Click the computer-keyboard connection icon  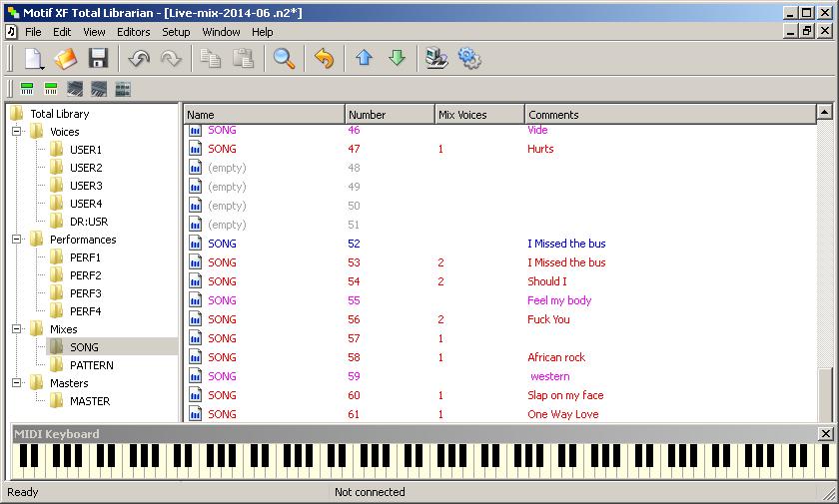(436, 58)
